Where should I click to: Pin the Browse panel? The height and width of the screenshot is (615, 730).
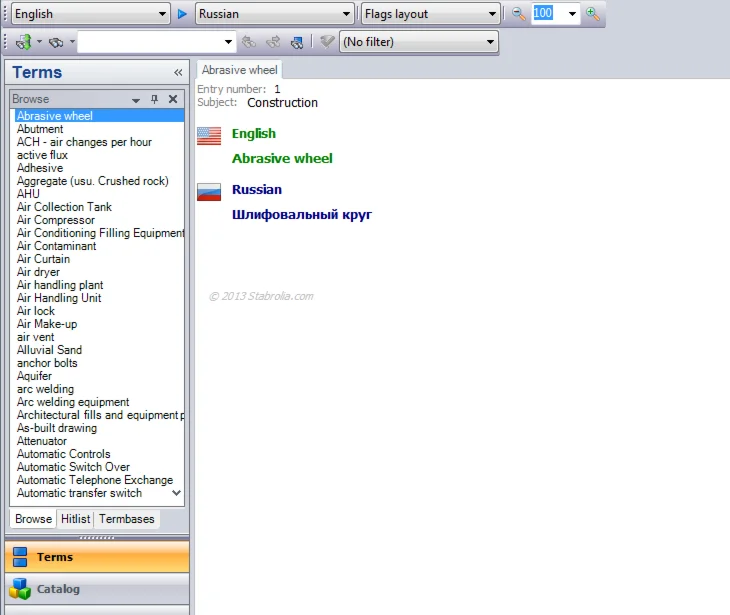(x=154, y=99)
